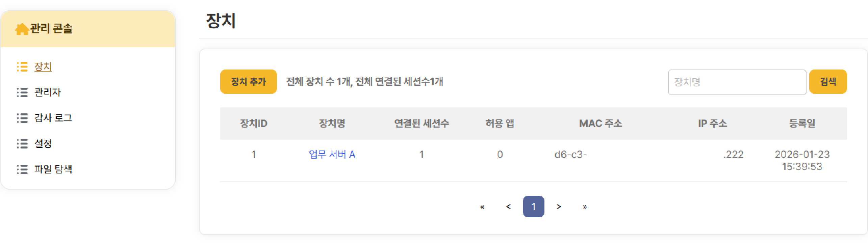Image resolution: width=868 pixels, height=245 pixels.
Task: Open the 설정 menu item
Action: point(43,144)
